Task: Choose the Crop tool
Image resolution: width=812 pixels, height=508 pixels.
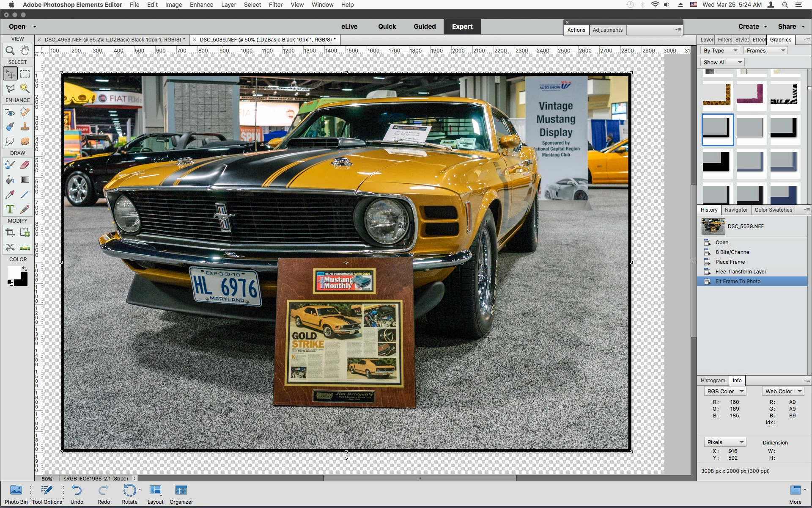Action: (10, 232)
